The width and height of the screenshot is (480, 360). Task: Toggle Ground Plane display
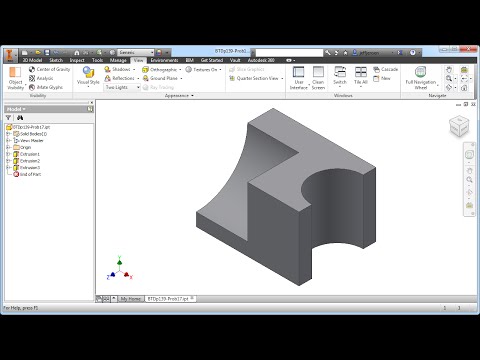point(160,78)
